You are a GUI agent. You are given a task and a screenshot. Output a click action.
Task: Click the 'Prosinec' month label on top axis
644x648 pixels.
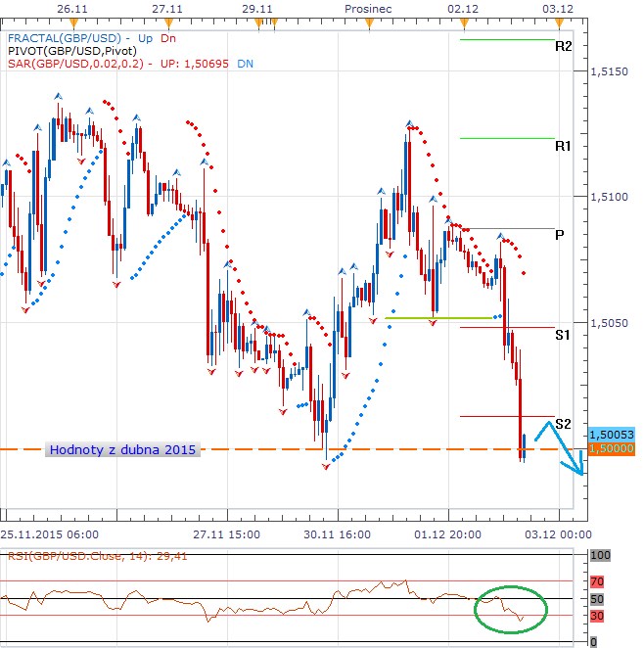(368, 7)
